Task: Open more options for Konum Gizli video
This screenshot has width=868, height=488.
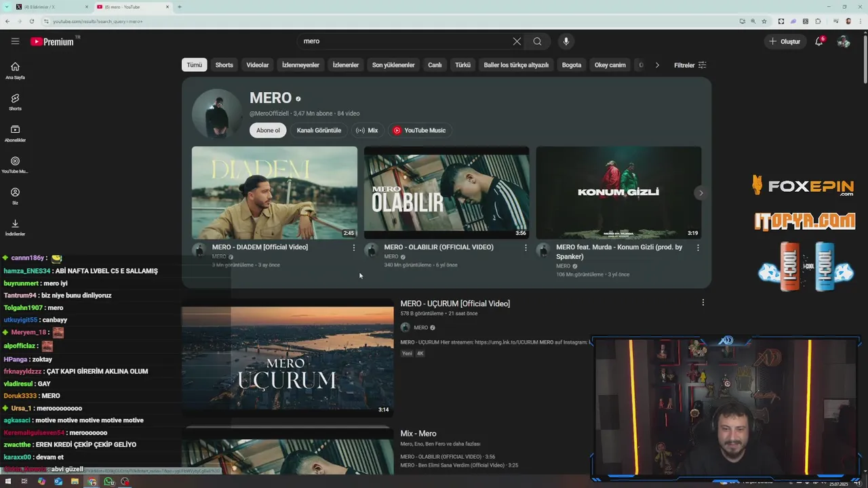Action: click(x=698, y=248)
